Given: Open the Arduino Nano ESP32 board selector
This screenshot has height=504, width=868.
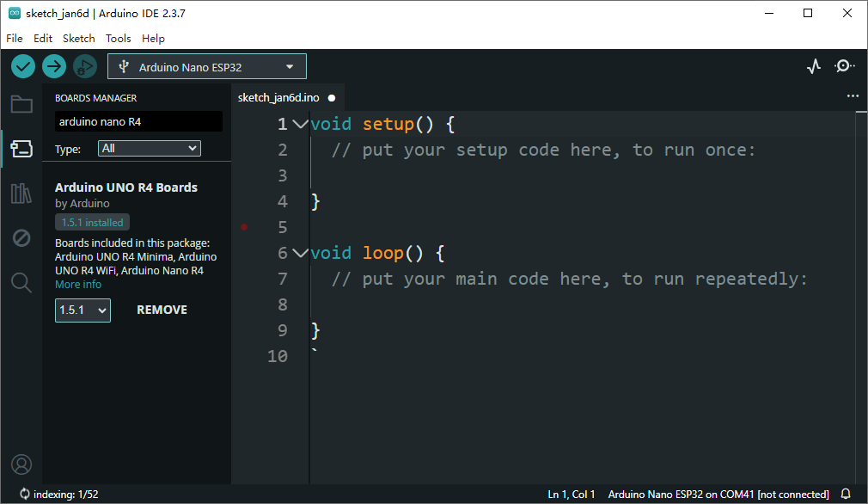Looking at the screenshot, I should pos(207,66).
